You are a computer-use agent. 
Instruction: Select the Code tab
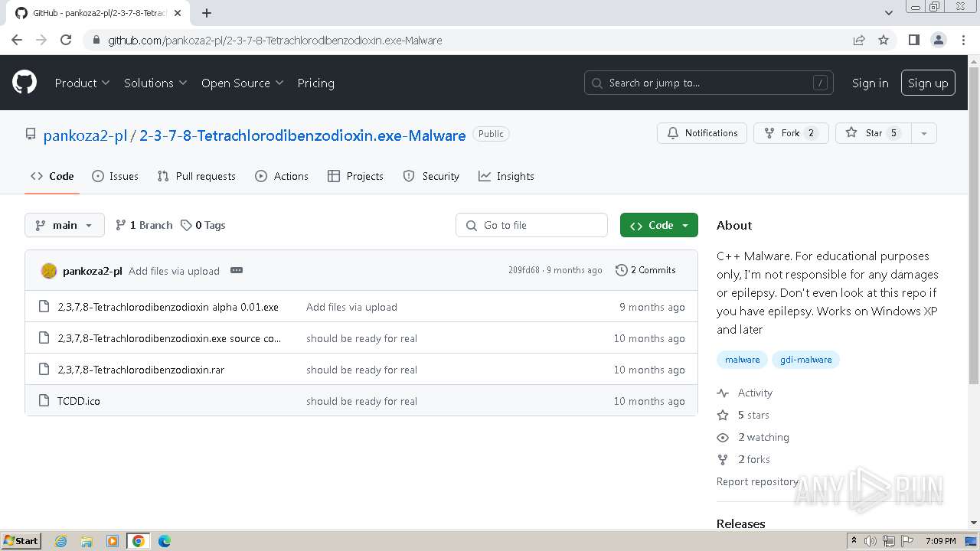[52, 176]
